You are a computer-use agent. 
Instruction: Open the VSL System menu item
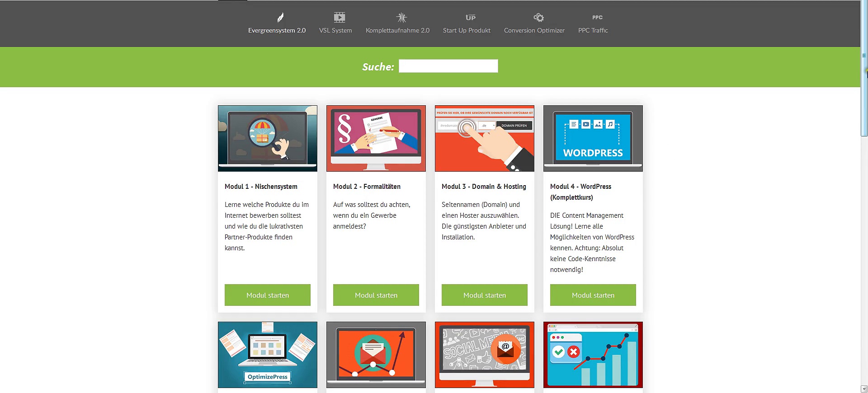point(335,30)
